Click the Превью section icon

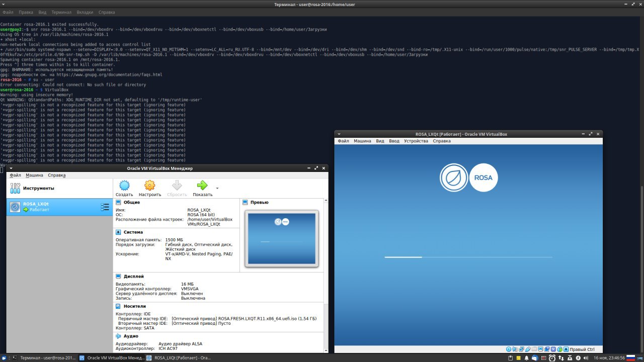(246, 202)
